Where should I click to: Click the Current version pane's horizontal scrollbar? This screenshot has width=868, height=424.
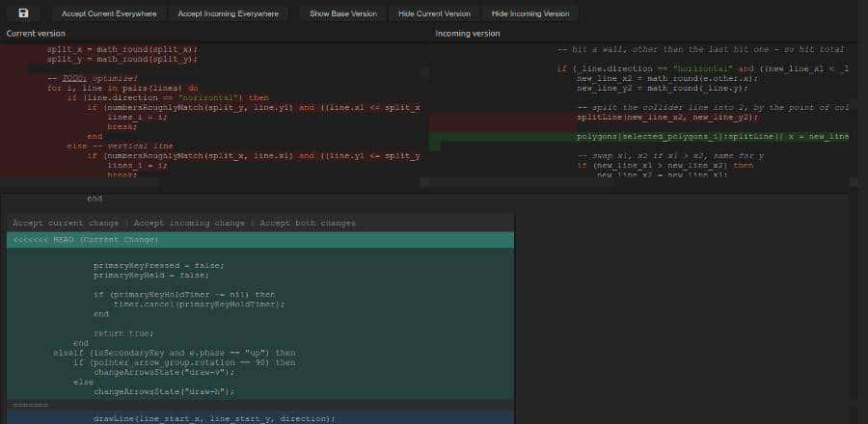[80, 182]
